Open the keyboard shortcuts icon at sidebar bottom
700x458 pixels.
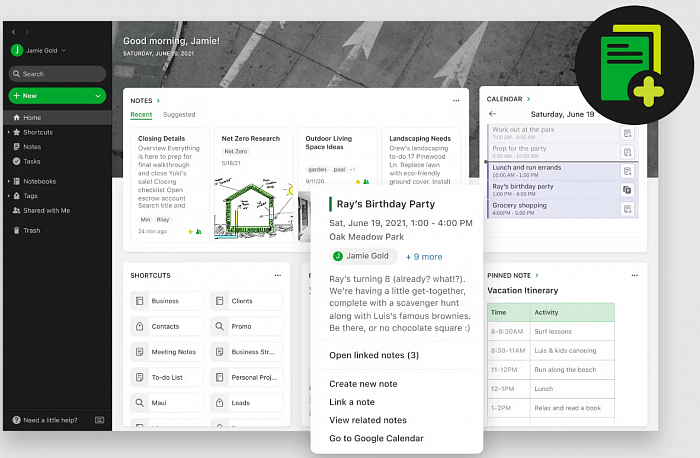98,420
